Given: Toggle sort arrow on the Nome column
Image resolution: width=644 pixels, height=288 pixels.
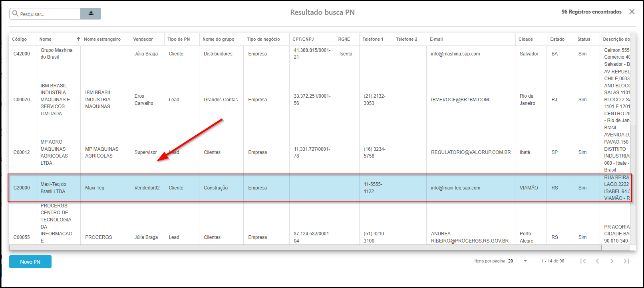Looking at the screenshot, I should point(78,39).
